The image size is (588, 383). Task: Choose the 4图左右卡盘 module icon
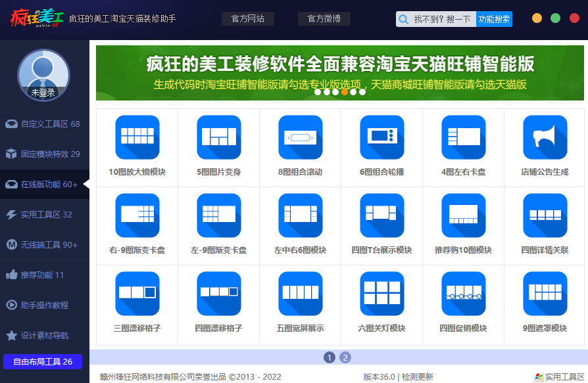coord(464,137)
